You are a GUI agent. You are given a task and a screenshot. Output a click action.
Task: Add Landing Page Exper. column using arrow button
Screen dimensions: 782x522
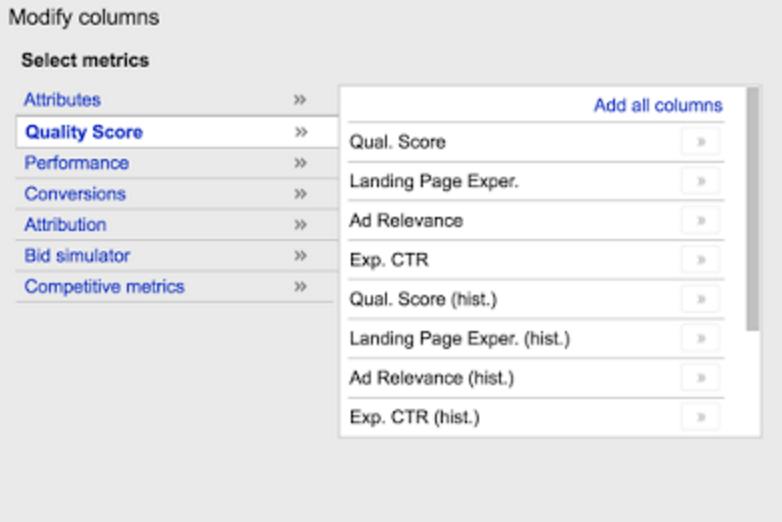click(x=701, y=181)
